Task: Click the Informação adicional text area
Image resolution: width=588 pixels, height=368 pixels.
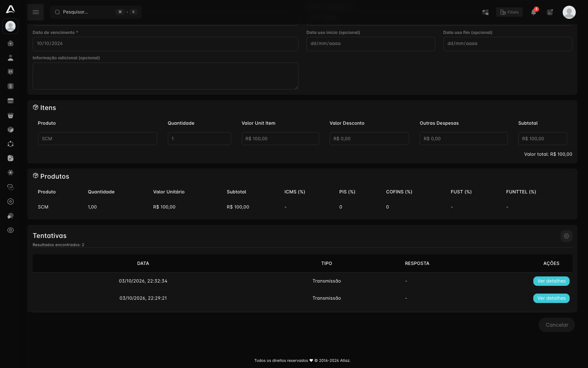Action: pos(165,76)
